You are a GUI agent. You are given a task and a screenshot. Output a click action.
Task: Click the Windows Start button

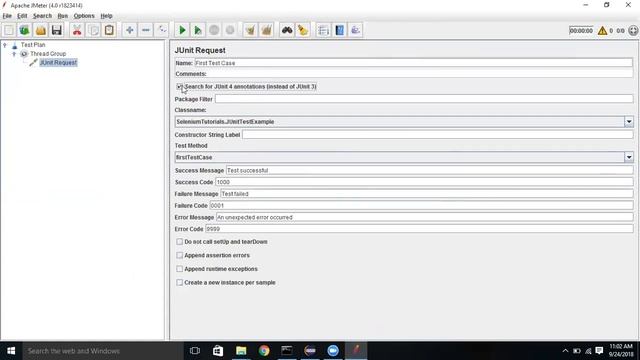tap(11, 351)
